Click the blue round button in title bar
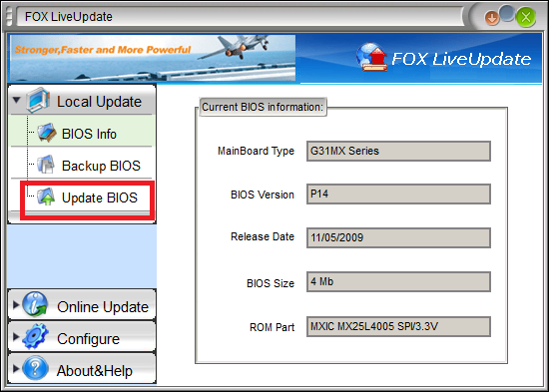Viewport: 549px width, 392px height. coord(507,14)
